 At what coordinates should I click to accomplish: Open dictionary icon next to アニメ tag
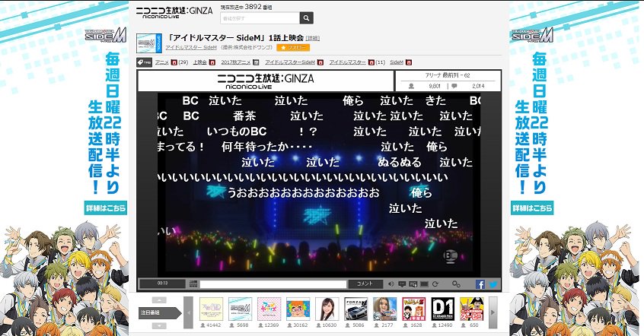(174, 62)
